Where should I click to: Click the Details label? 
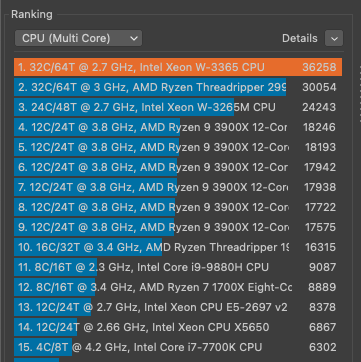(300, 38)
